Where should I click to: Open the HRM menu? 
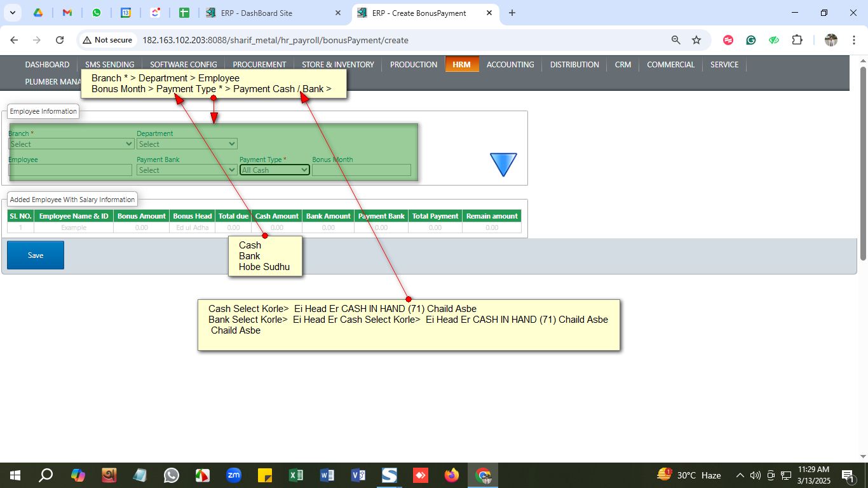[x=461, y=64]
